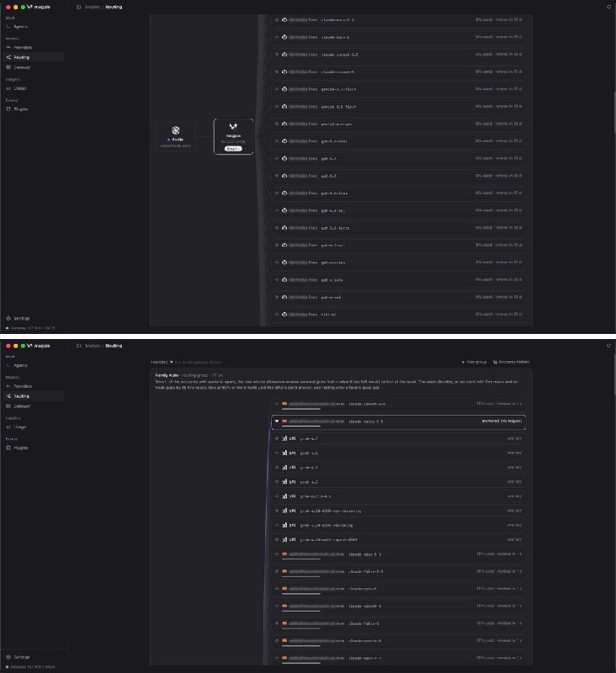This screenshot has width=616, height=673.
Task: Click the Routing icon in top window sidebar
Action: tap(8, 57)
